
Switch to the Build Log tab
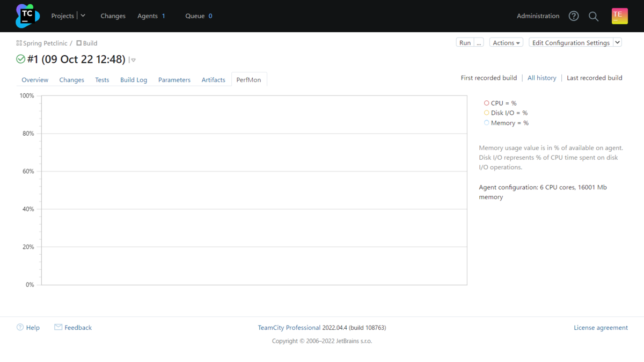[134, 80]
